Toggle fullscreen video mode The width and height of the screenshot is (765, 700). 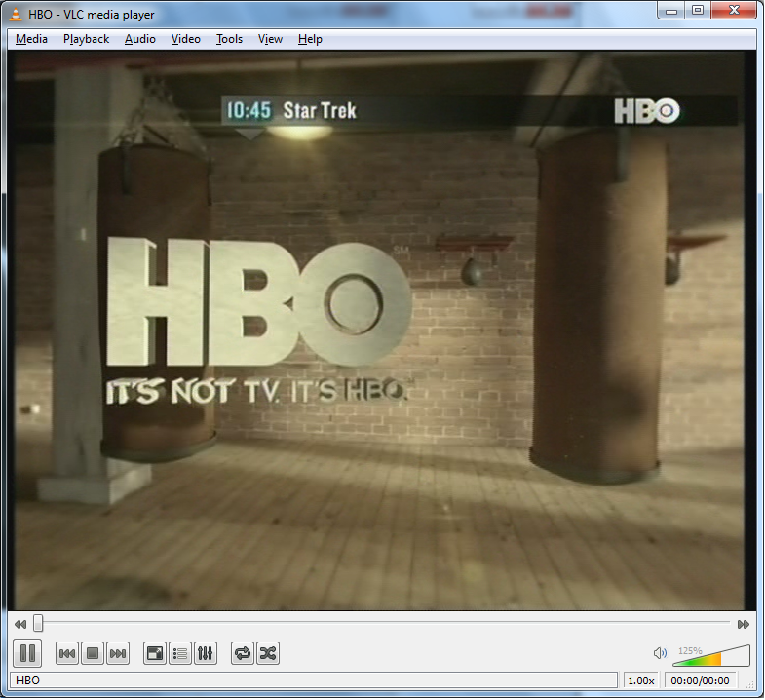tap(155, 653)
